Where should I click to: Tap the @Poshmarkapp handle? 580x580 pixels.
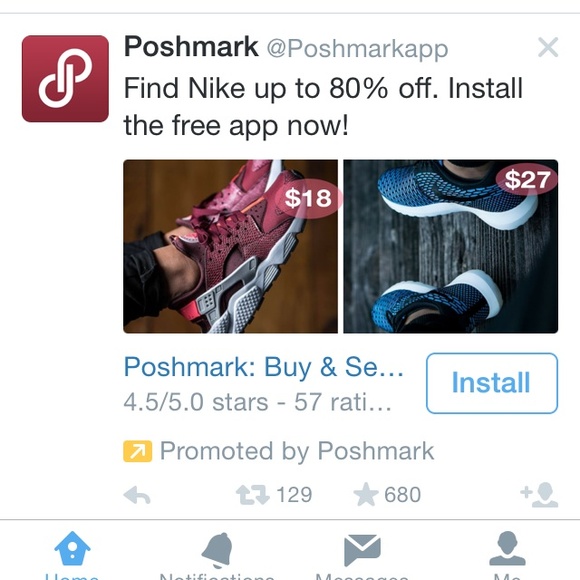(x=357, y=48)
